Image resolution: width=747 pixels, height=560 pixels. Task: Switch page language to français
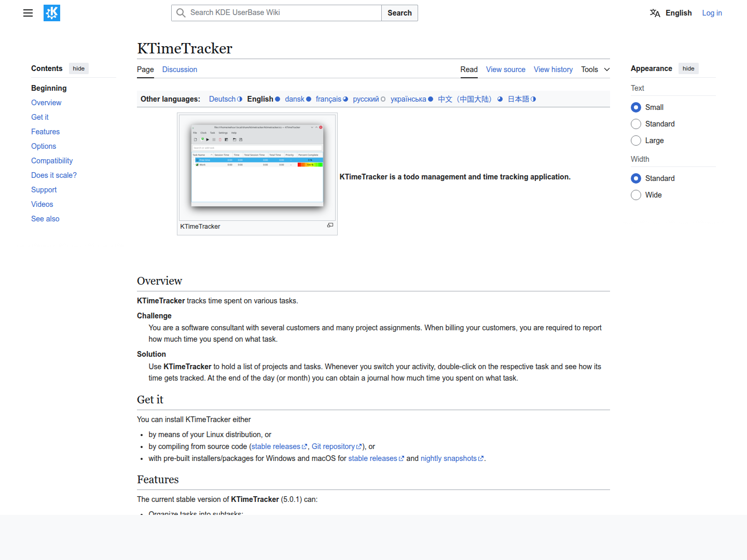click(x=328, y=99)
